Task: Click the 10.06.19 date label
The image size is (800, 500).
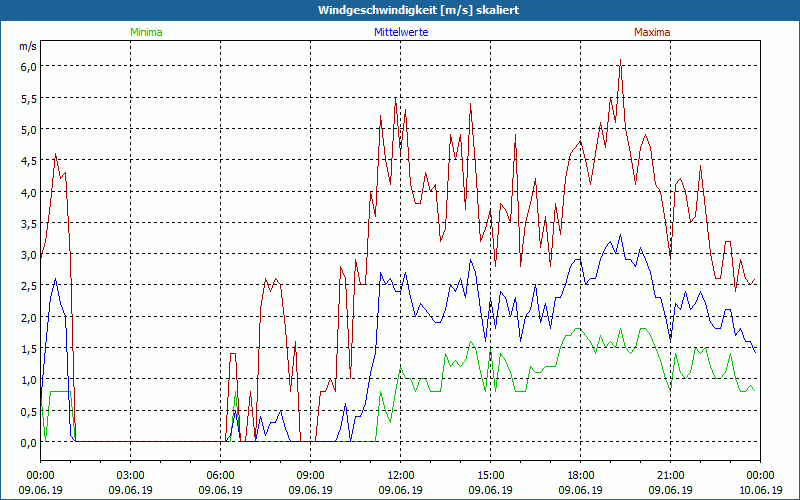Action: click(x=760, y=490)
